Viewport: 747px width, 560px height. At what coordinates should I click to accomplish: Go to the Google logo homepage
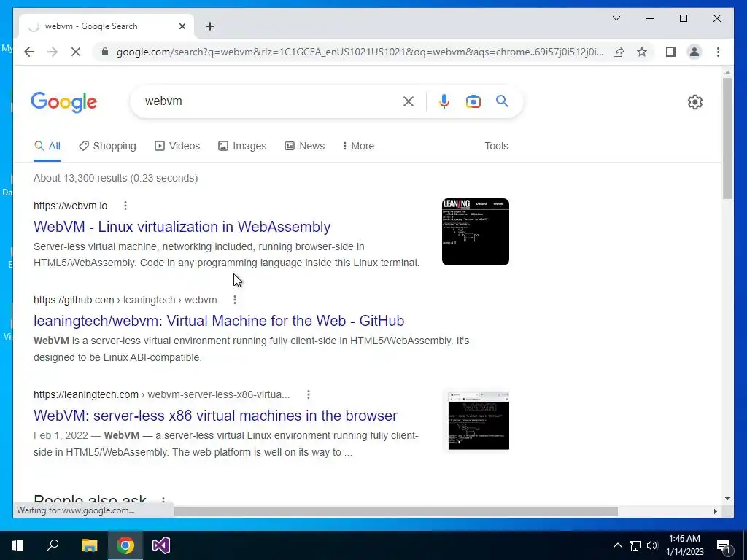pyautogui.click(x=64, y=102)
